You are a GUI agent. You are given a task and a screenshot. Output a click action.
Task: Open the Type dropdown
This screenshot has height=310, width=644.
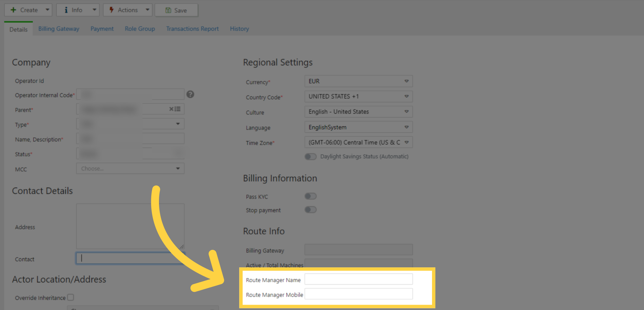[x=130, y=124]
